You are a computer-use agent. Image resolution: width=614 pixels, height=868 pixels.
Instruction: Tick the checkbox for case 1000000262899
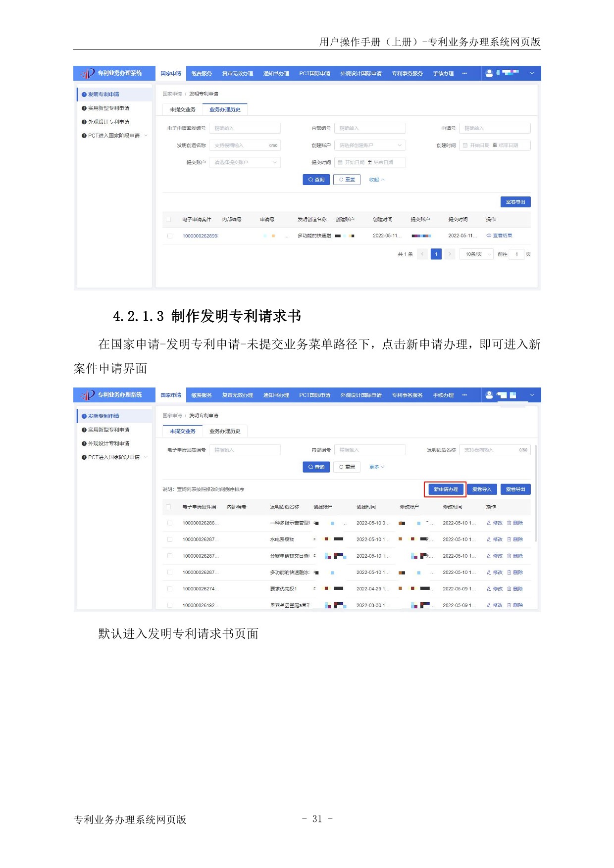tap(170, 236)
